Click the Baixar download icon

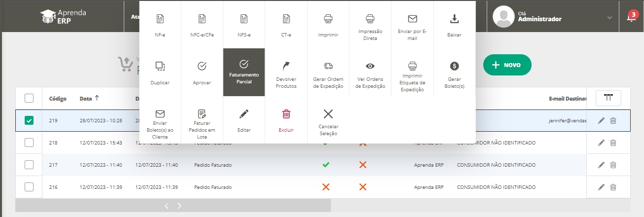pyautogui.click(x=454, y=19)
